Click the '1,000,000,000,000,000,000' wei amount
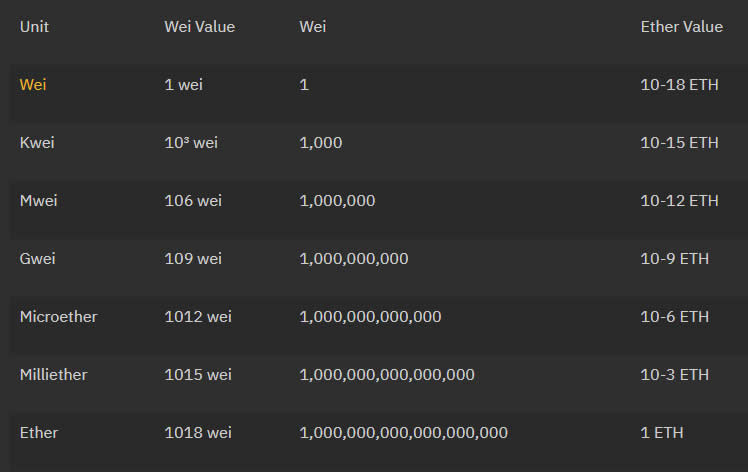This screenshot has height=472, width=748. pyautogui.click(x=403, y=433)
